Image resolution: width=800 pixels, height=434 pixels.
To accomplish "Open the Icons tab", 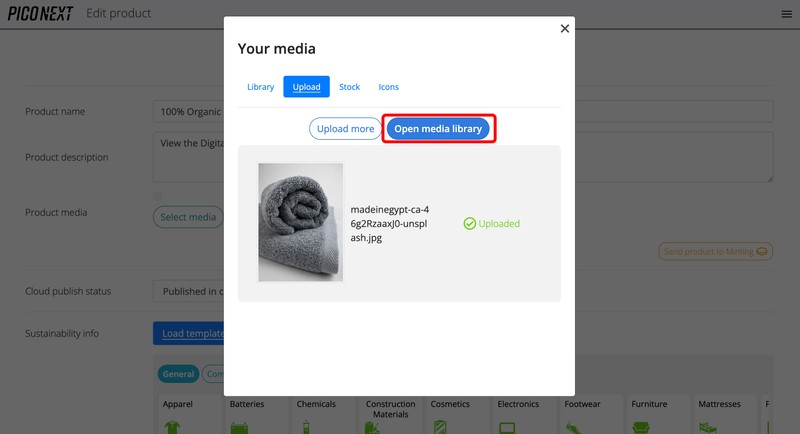I will tap(388, 87).
